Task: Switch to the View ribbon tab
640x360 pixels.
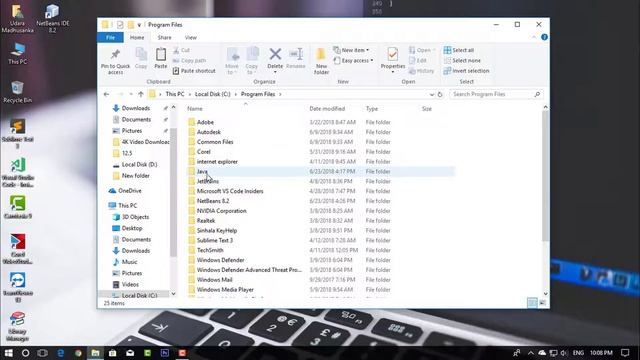Action: 191,38
